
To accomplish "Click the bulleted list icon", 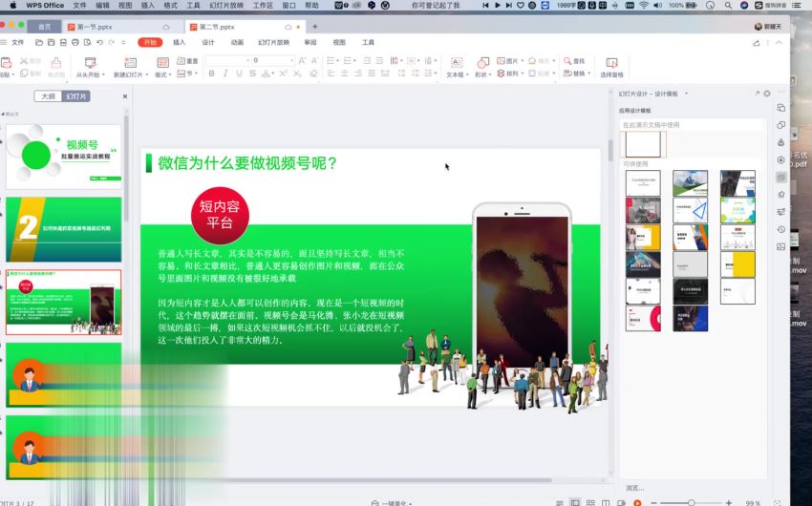I will [x=331, y=60].
